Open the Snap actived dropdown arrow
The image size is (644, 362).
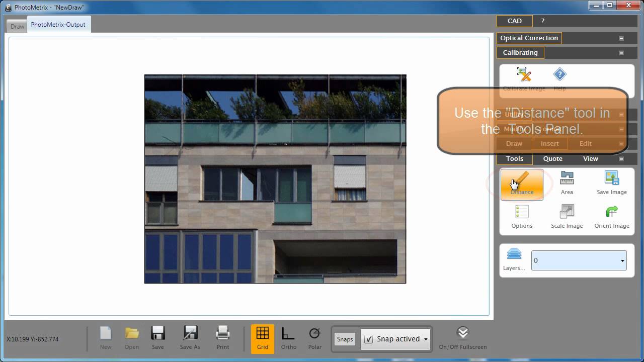[426, 339]
